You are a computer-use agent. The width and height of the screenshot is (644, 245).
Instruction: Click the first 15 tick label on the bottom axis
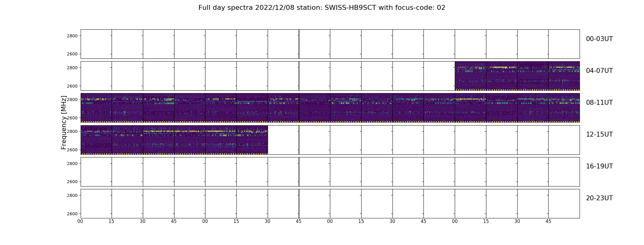(111, 221)
